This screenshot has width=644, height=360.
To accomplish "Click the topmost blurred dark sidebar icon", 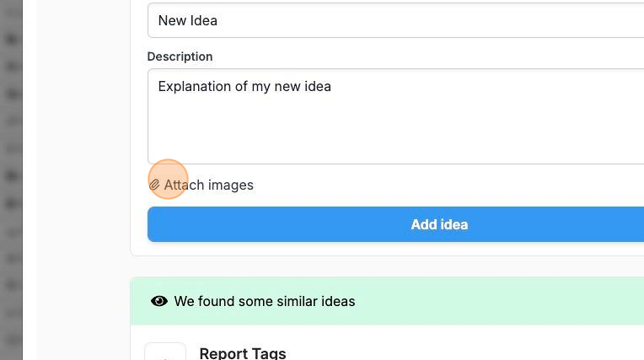I will point(12,40).
